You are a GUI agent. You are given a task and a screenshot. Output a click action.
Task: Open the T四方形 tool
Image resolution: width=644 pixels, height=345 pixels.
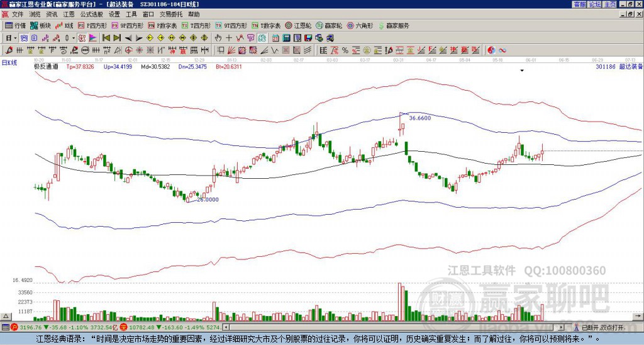coord(196,25)
